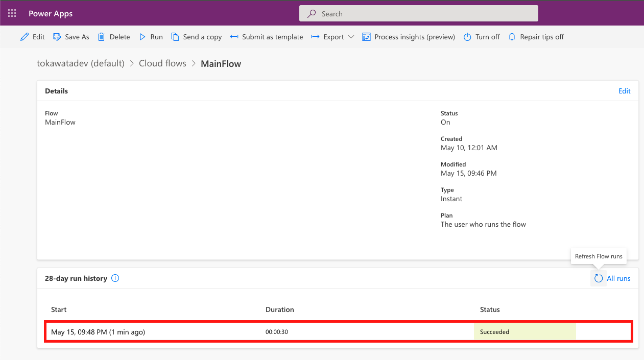Click the Save As icon
Viewport: 644px width, 360px height.
pyautogui.click(x=56, y=37)
